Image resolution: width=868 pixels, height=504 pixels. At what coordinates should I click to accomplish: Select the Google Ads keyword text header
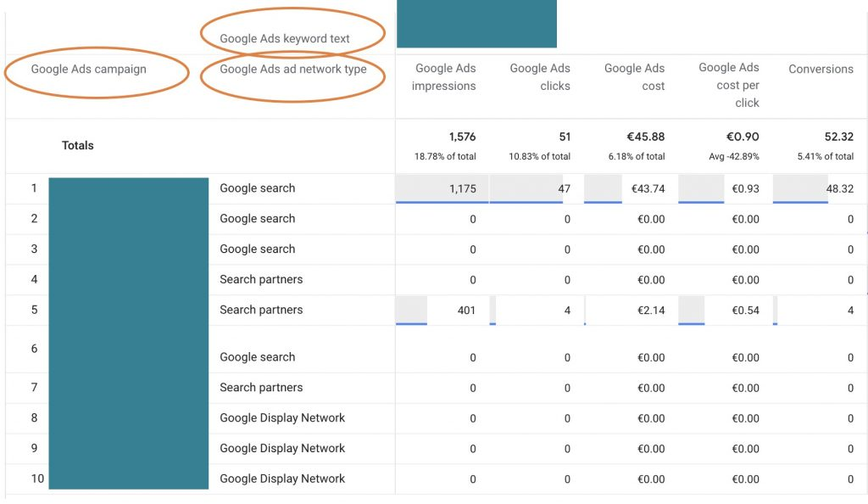(x=292, y=37)
